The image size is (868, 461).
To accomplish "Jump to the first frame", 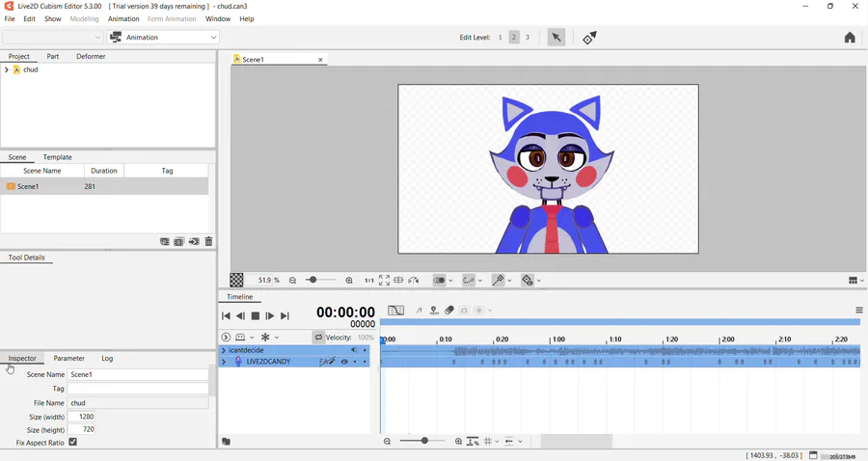I will click(226, 316).
